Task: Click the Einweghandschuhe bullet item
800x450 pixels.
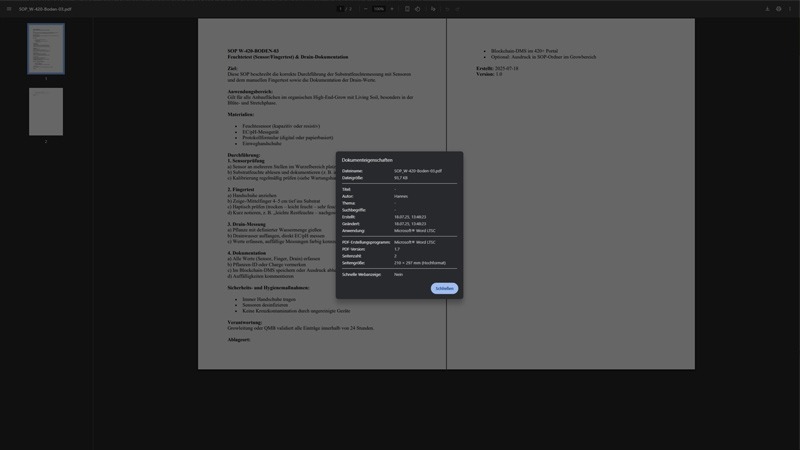Action: (262, 143)
